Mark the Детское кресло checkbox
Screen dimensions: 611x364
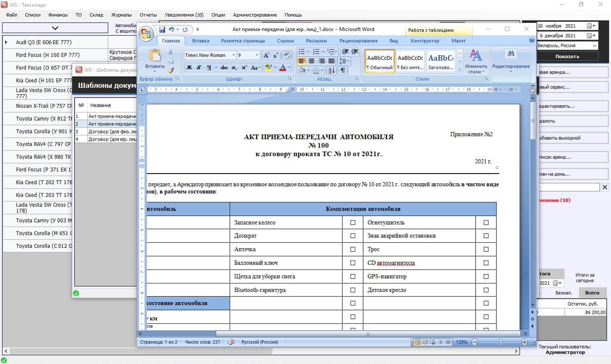pyautogui.click(x=486, y=290)
